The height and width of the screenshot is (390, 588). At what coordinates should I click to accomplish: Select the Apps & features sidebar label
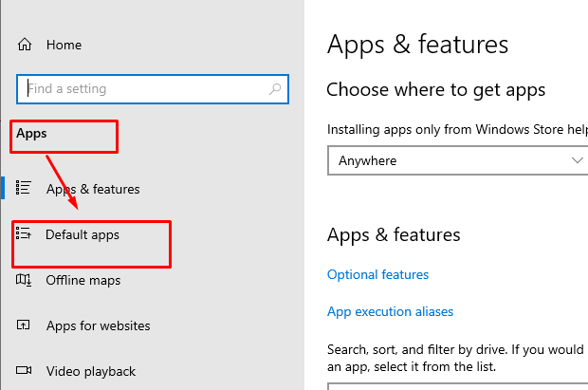93,189
